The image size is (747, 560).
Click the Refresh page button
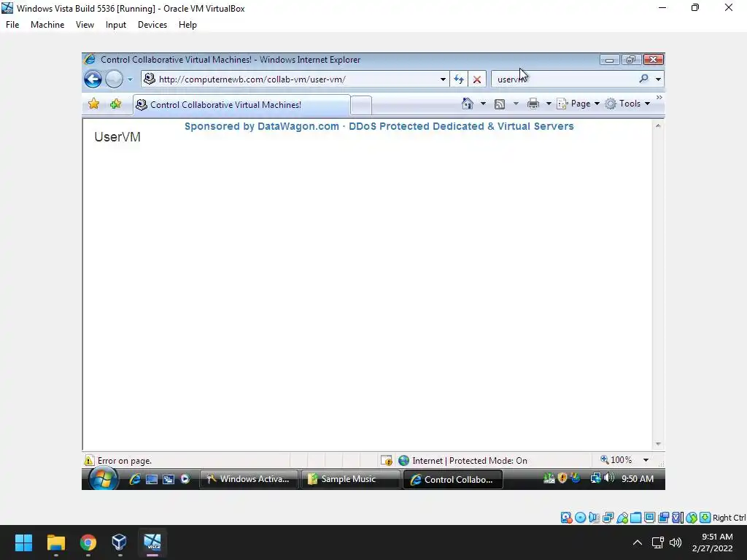click(x=459, y=79)
